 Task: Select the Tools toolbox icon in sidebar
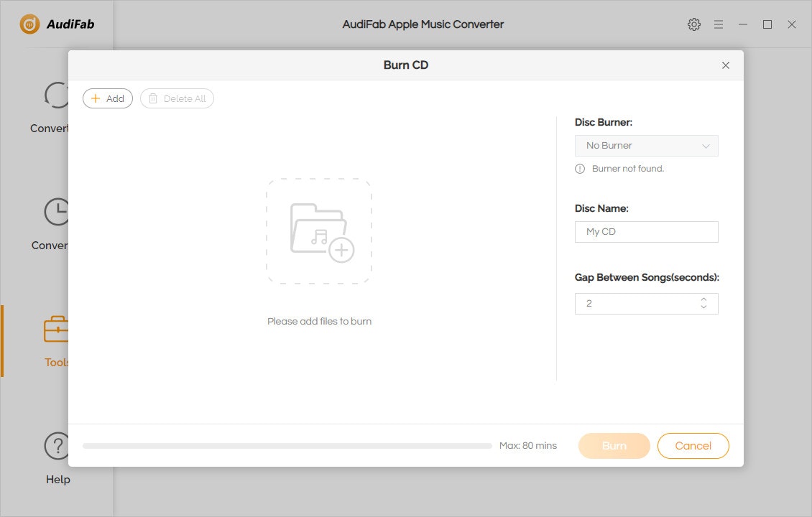coord(57,329)
